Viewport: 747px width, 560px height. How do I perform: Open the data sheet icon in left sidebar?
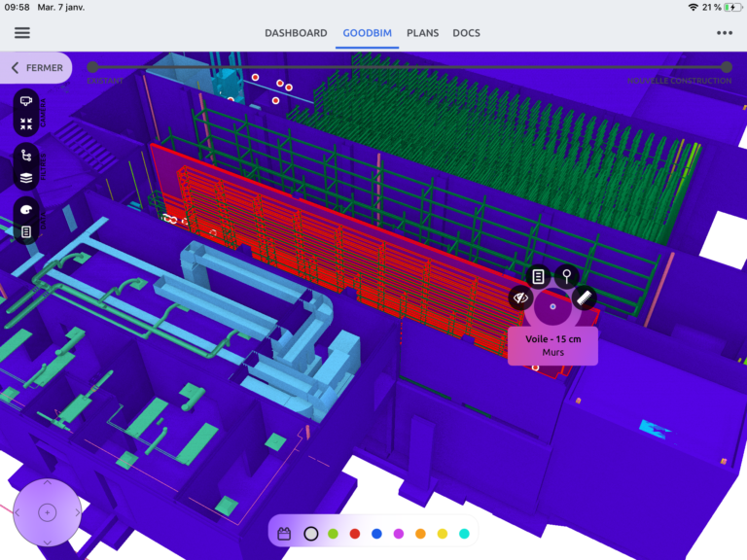coord(26,232)
